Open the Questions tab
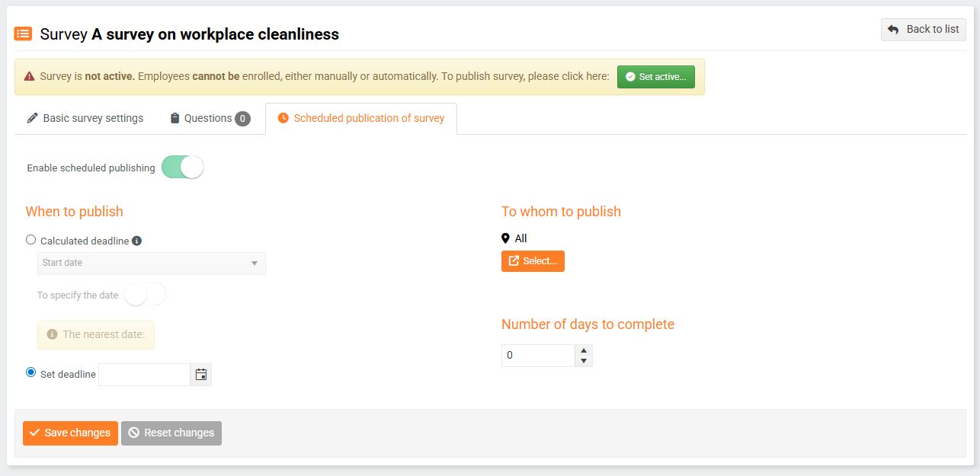Image resolution: width=980 pixels, height=476 pixels. click(201, 118)
